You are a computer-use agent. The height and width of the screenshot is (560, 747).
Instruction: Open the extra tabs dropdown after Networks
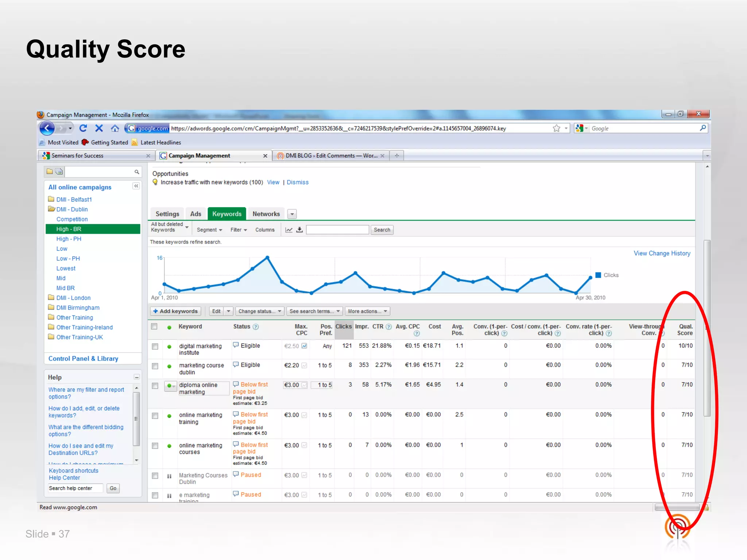pos(292,214)
